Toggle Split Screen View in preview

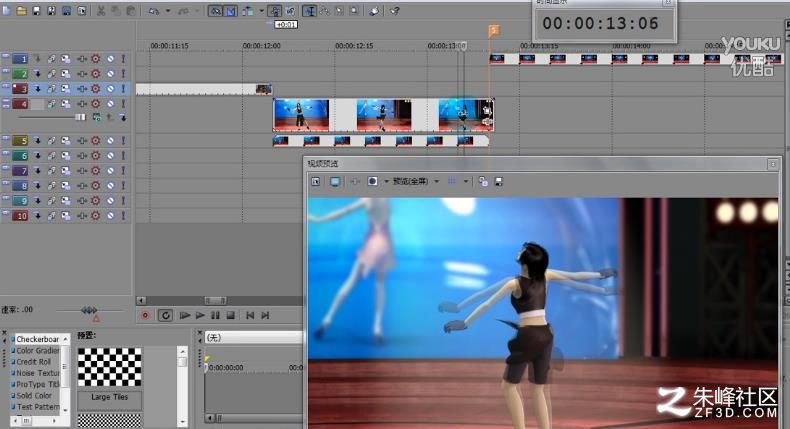[372, 181]
